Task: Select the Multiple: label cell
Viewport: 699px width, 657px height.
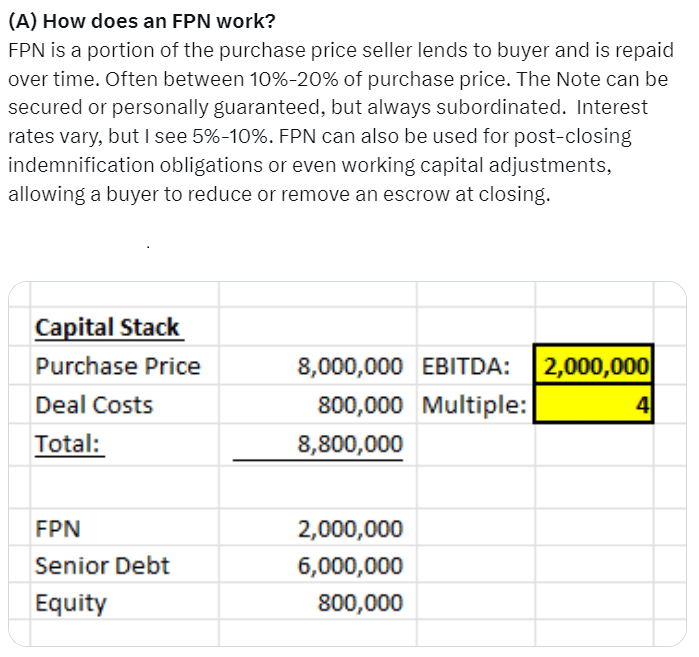Action: (x=476, y=404)
